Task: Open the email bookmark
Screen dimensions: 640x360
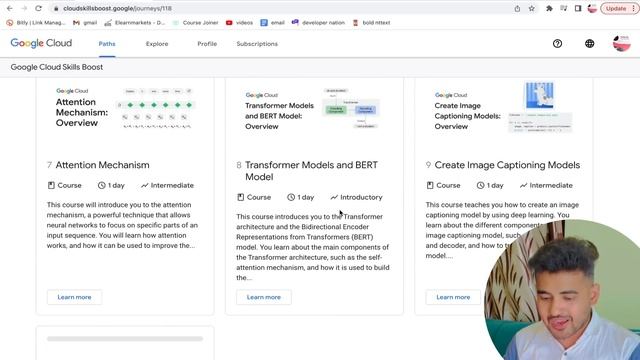Action: tap(273, 23)
